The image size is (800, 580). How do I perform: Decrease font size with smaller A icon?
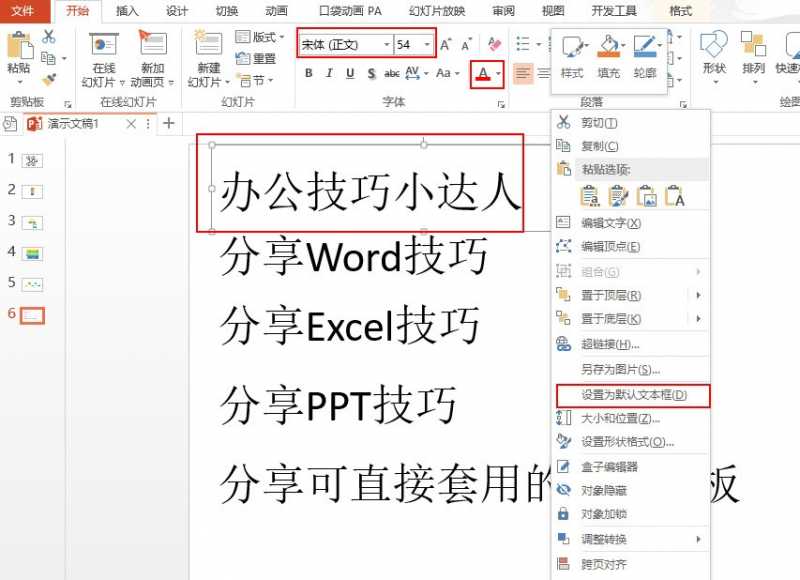(465, 45)
